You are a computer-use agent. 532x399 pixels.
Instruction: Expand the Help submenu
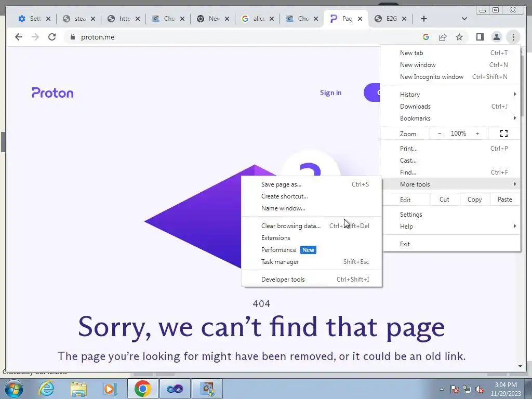coord(451,227)
